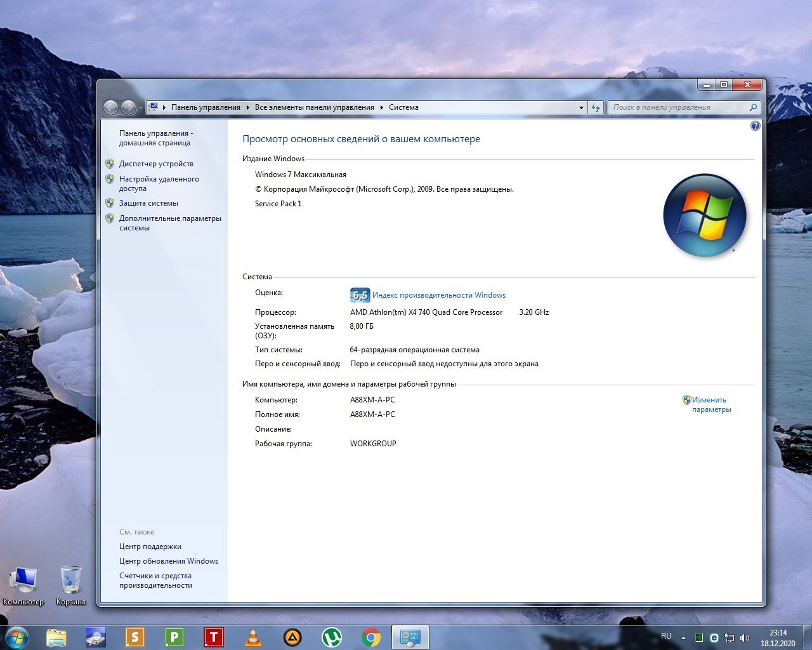This screenshot has width=812, height=650.
Task: Open uTorrent from the taskbar
Action: click(332, 637)
